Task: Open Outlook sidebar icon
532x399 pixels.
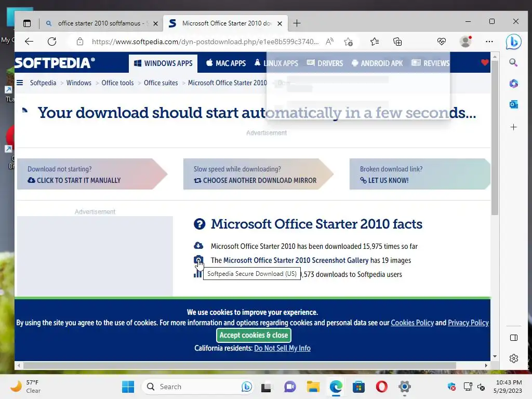Action: tap(513, 104)
